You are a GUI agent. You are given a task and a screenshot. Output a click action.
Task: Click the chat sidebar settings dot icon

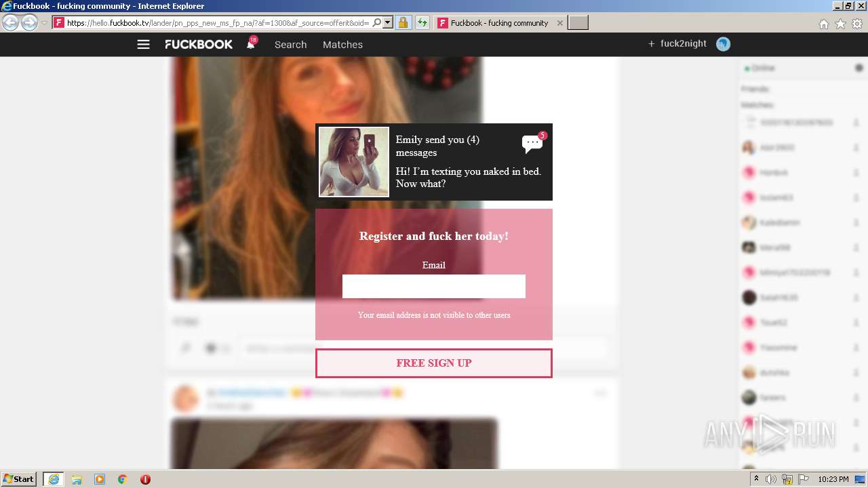tap(859, 68)
